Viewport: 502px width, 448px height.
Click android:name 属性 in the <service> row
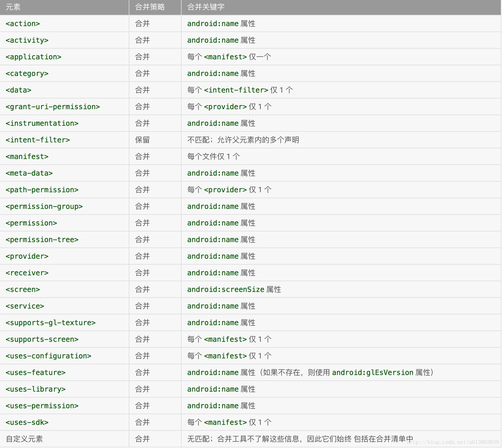tap(221, 306)
